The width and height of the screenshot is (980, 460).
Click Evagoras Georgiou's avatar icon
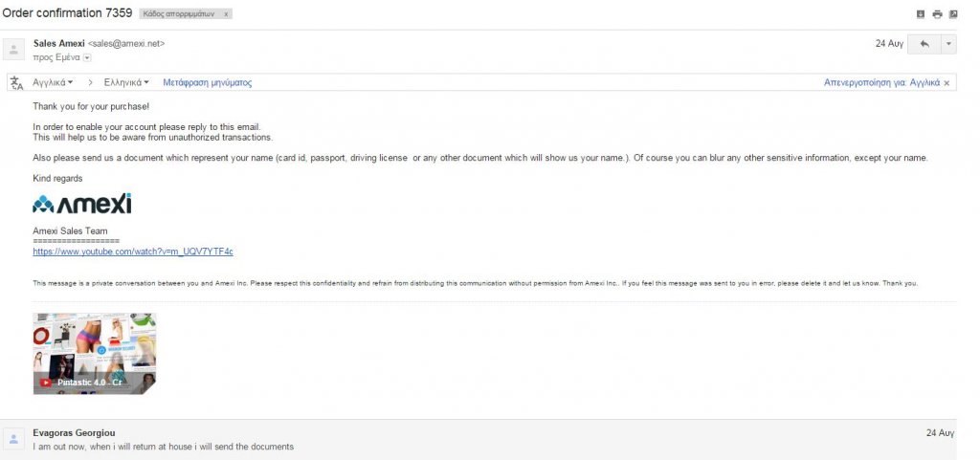pyautogui.click(x=14, y=439)
